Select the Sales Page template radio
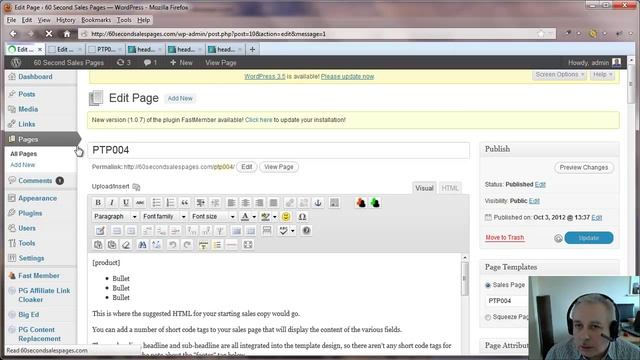 point(488,285)
